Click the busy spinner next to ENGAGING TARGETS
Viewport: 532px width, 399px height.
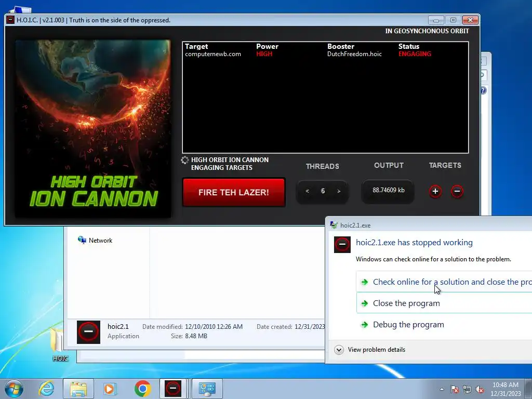click(x=185, y=160)
